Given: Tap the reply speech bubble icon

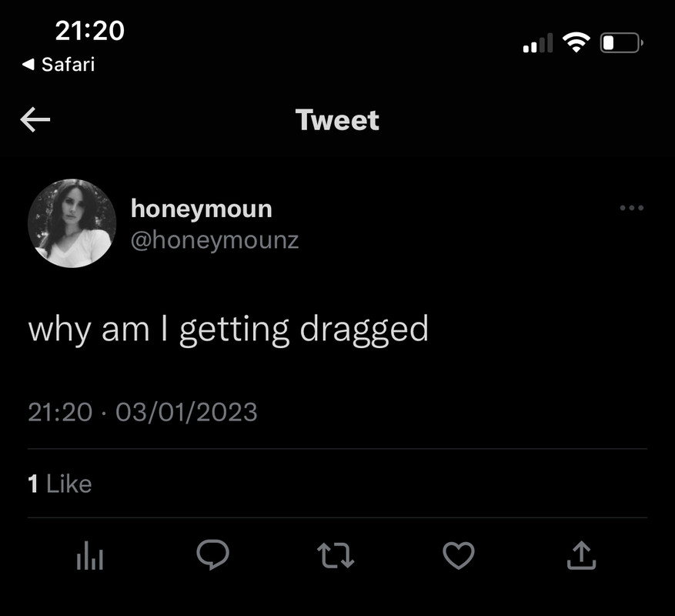Looking at the screenshot, I should coord(212,554).
